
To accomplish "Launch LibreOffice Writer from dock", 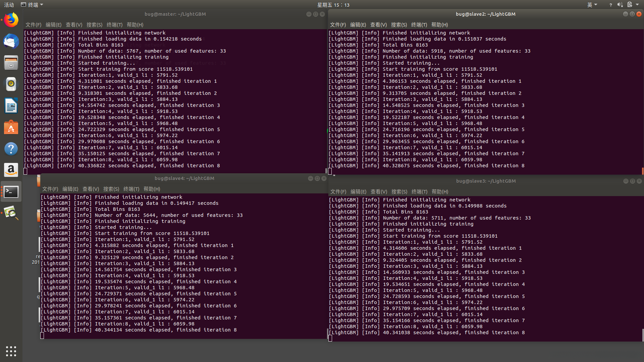I will coord(11,106).
